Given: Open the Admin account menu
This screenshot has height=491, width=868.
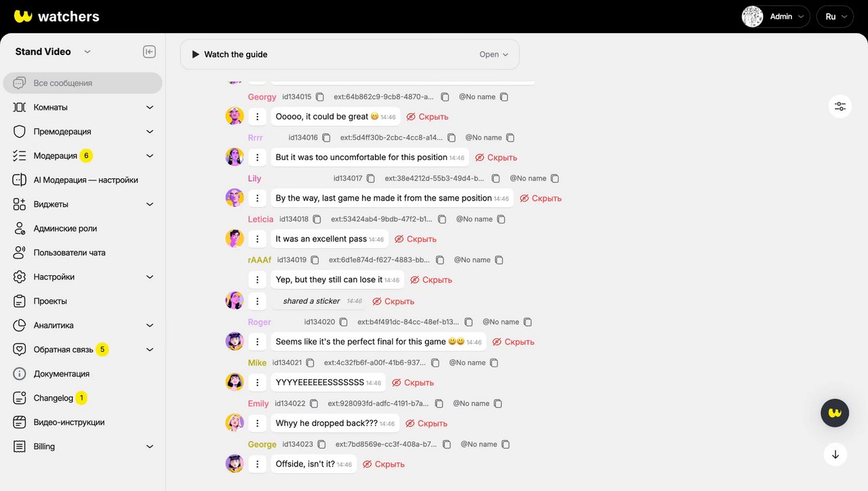Looking at the screenshot, I should (776, 16).
